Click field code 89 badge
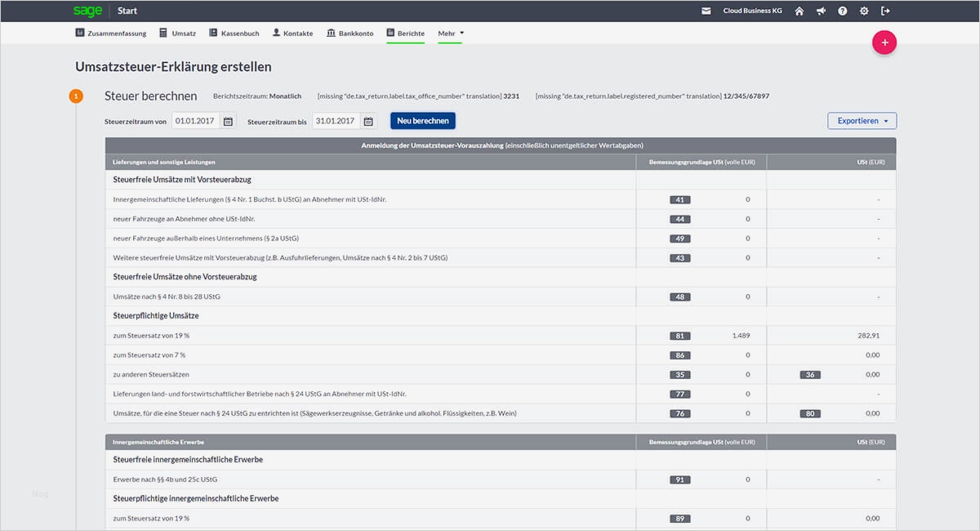980x531 pixels. point(680,519)
